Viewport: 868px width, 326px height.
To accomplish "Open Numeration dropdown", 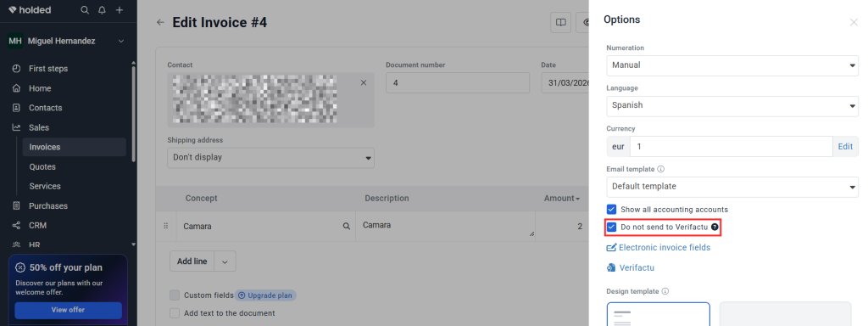I will click(732, 65).
